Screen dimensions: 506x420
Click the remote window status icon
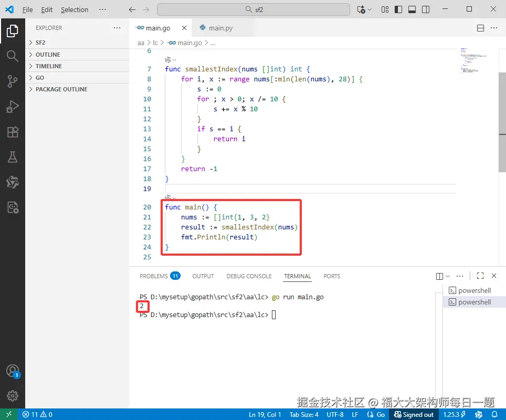[x=9, y=414]
